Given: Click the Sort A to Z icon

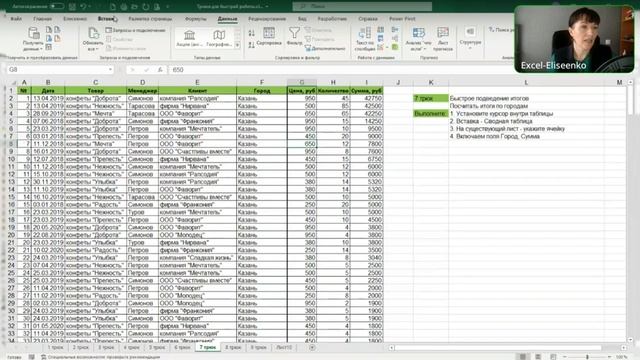Looking at the screenshot, I should click(x=251, y=33).
